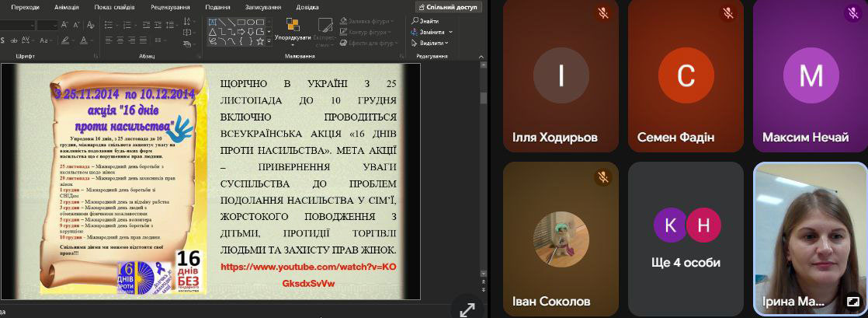Click muted mic icon on Семен Фадін tile
868x318 pixels.
tap(727, 13)
